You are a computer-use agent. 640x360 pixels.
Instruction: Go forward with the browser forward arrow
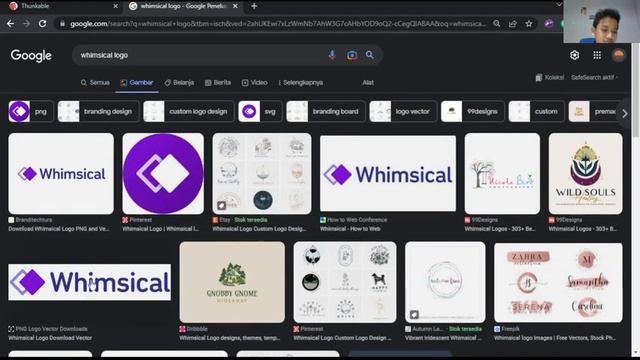tap(27, 24)
